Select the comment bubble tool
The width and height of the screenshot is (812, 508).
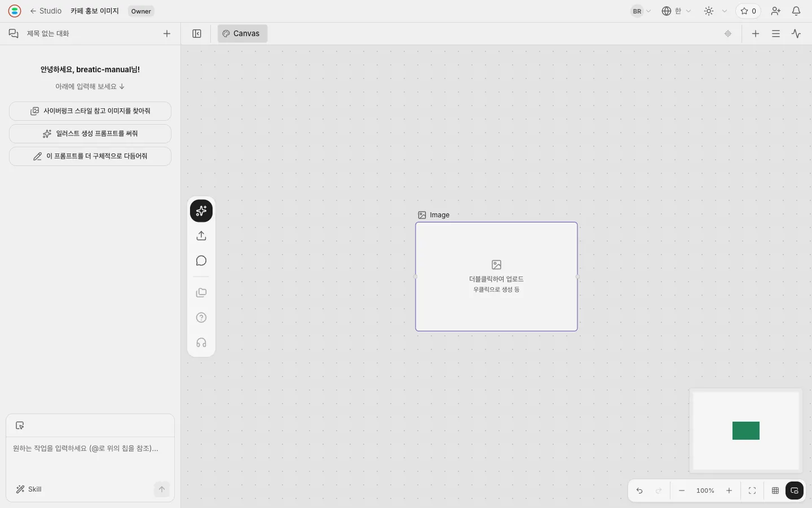pos(201,261)
